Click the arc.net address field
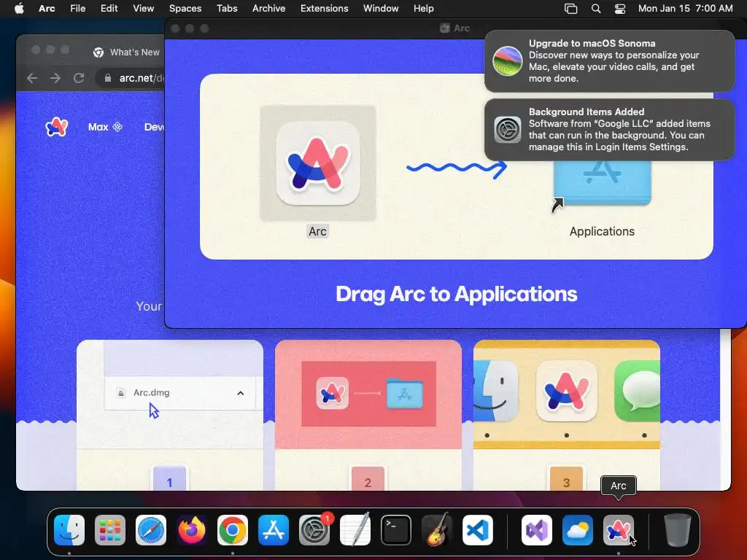Image resolution: width=747 pixels, height=560 pixels. (131, 78)
